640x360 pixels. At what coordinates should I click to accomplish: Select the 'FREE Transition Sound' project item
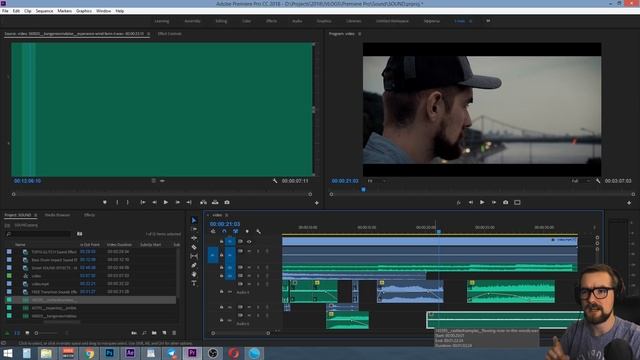click(x=54, y=292)
